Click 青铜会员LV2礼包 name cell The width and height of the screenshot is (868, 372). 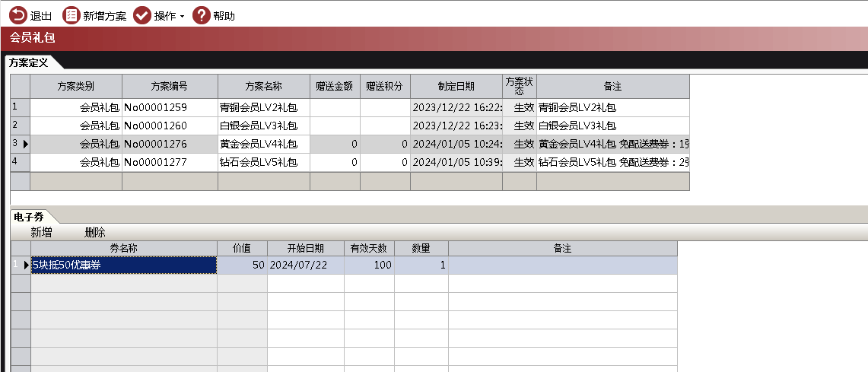263,107
